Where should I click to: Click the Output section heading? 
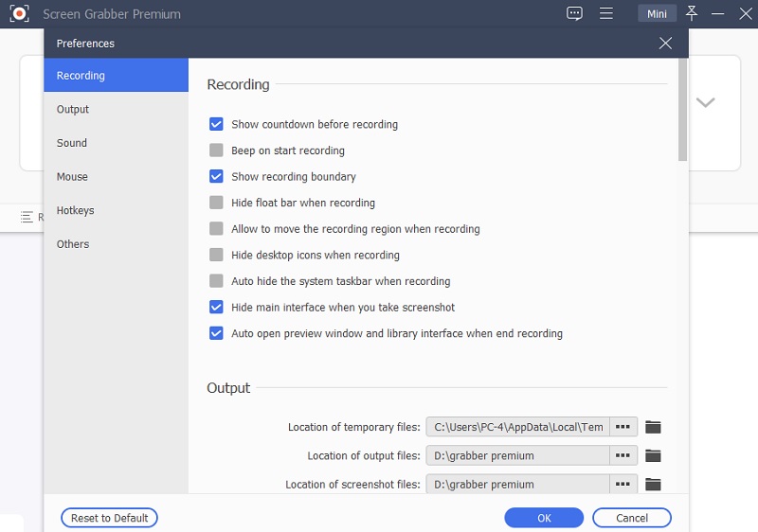coord(228,388)
